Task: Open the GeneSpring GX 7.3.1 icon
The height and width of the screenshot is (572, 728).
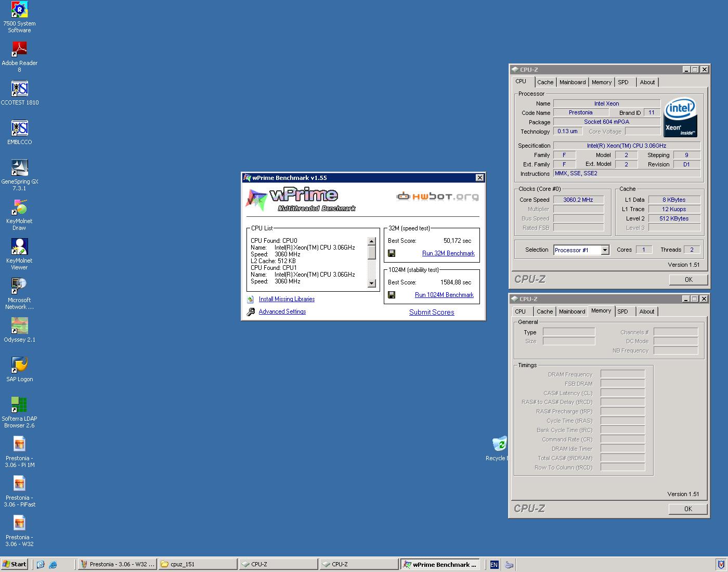Action: pyautogui.click(x=19, y=175)
